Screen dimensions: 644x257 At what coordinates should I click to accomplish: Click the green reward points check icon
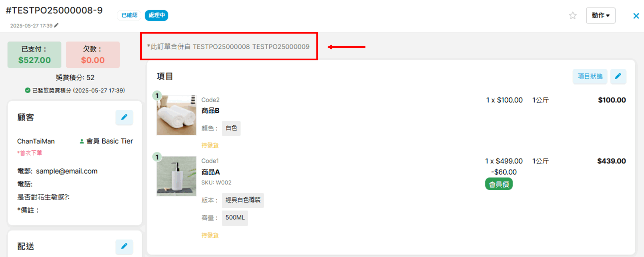[x=28, y=90]
